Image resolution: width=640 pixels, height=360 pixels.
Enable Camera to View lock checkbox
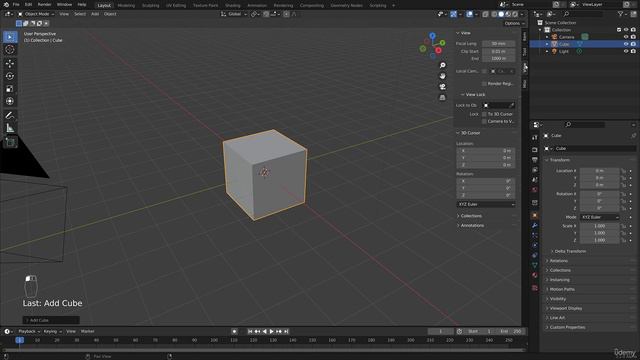click(x=484, y=121)
